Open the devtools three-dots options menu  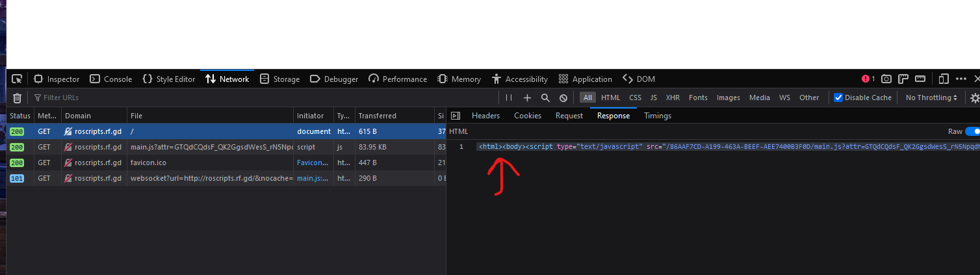pyautogui.click(x=961, y=79)
